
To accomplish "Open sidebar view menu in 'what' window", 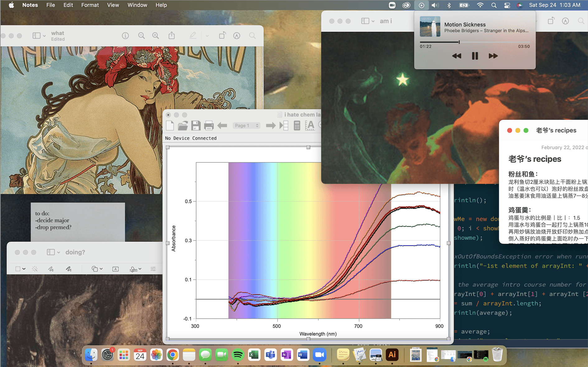I will click(x=39, y=36).
